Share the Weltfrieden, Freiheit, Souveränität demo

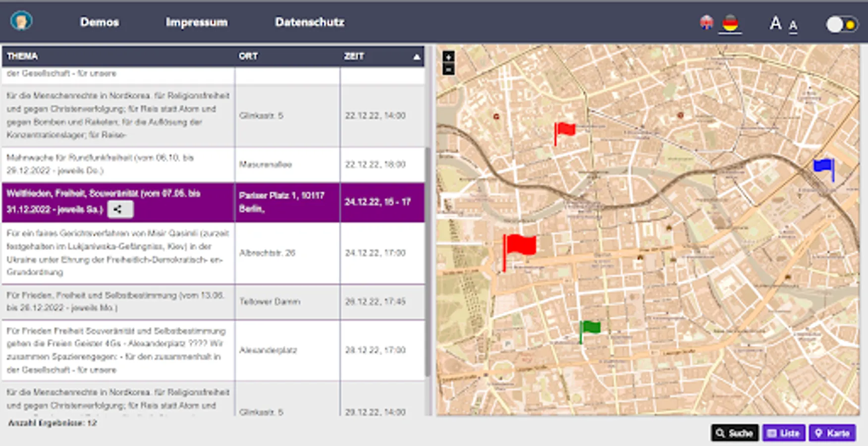120,209
